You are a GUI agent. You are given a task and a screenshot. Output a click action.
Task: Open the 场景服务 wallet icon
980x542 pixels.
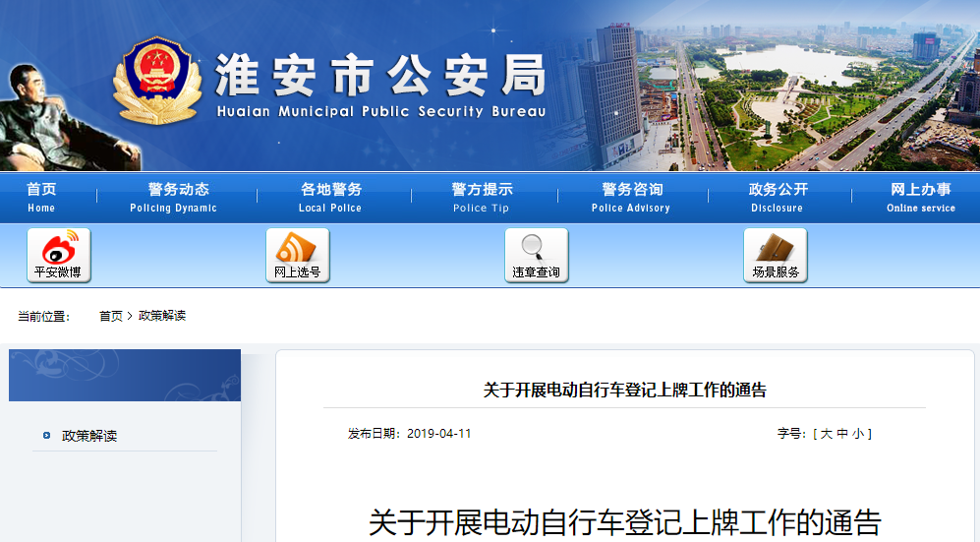pyautogui.click(x=775, y=254)
